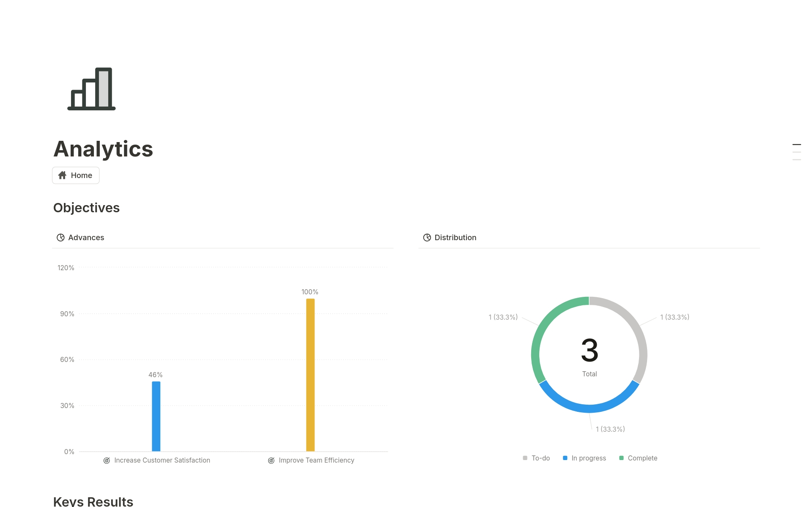Click the Analytics page title
812x507 pixels.
pos(103,149)
